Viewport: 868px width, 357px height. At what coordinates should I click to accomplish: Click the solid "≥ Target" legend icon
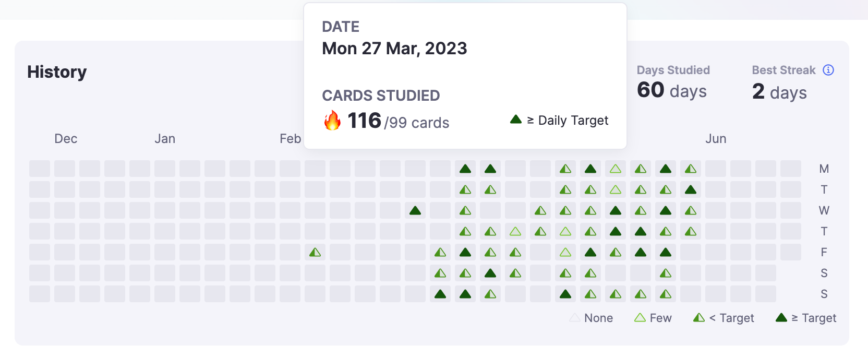781,318
